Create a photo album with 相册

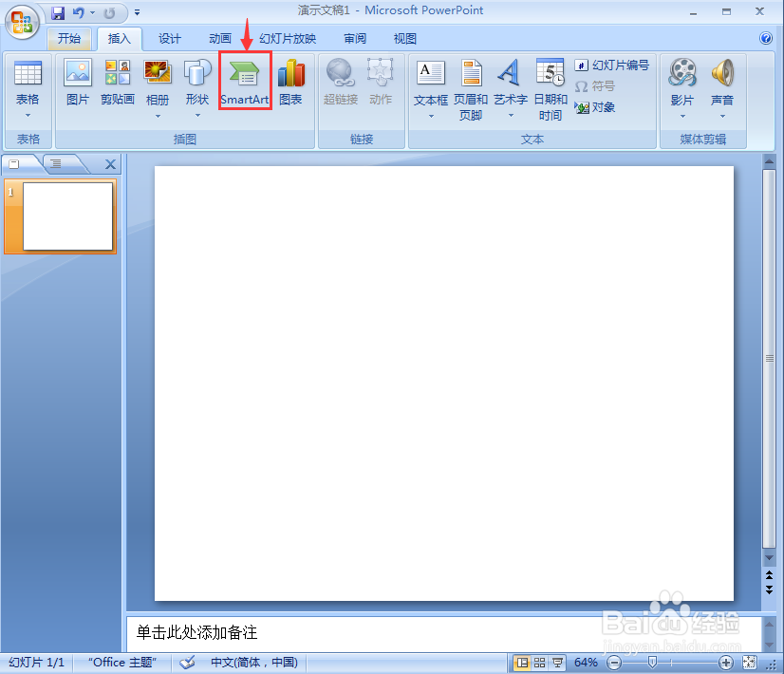[x=158, y=83]
